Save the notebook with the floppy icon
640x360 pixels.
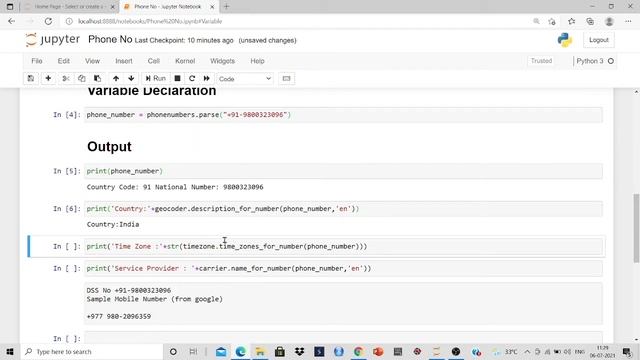pos(31,78)
